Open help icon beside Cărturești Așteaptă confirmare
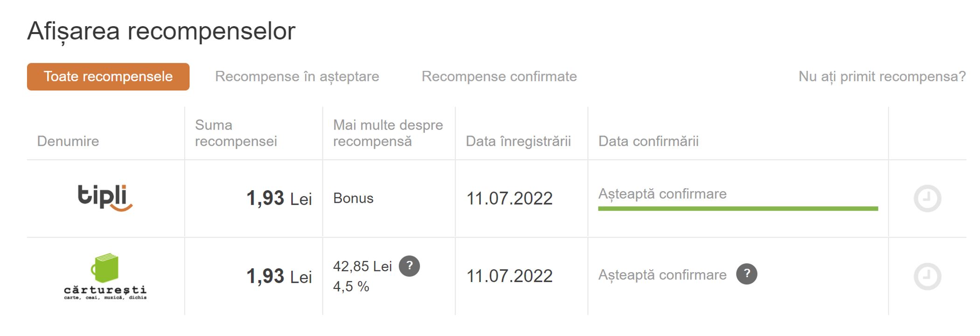980x336 pixels. point(746,274)
